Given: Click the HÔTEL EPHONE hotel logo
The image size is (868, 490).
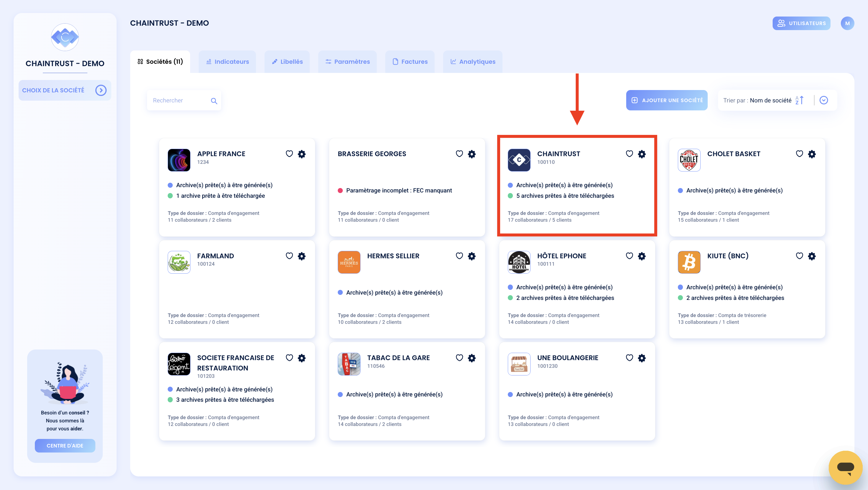Looking at the screenshot, I should pyautogui.click(x=519, y=262).
